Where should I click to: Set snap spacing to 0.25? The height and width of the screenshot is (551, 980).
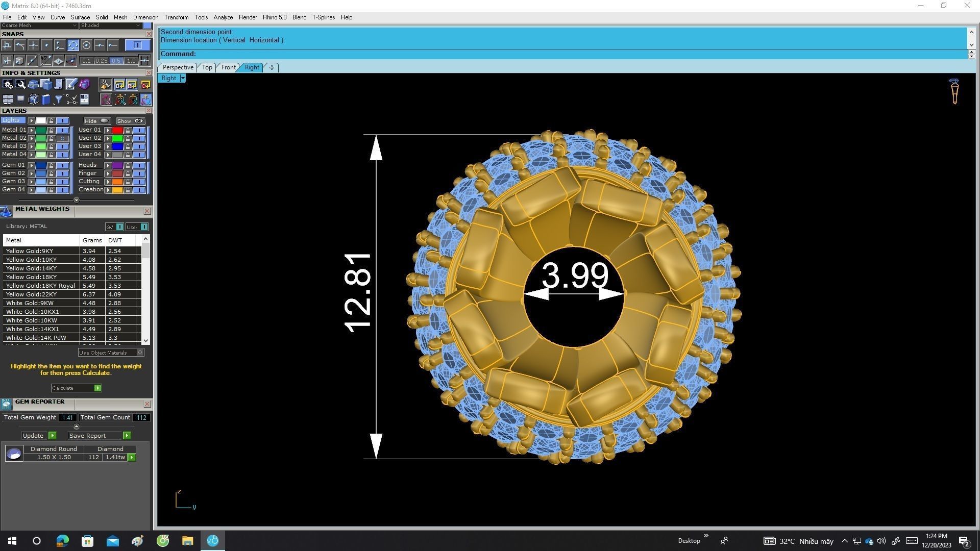coord(102,61)
